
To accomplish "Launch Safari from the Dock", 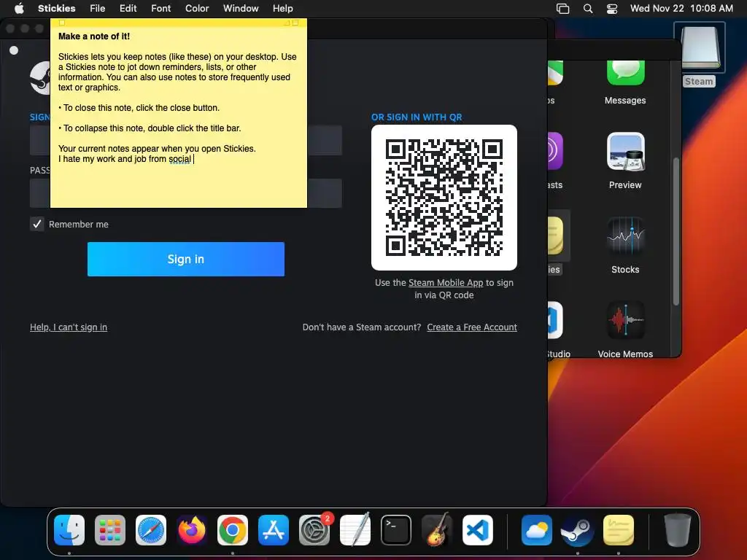I will [x=151, y=530].
